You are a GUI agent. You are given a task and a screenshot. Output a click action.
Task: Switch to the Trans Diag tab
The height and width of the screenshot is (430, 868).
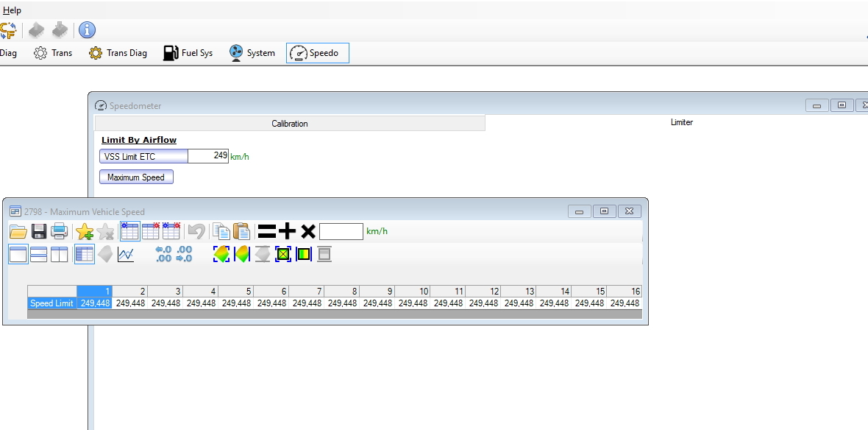pyautogui.click(x=118, y=53)
